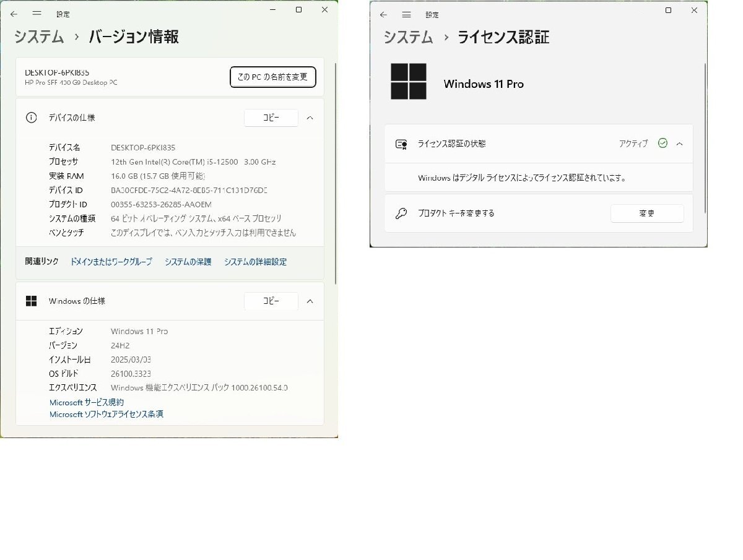743x560 pixels.
Task: Click the 関連リンク label
Action: [x=42, y=262]
